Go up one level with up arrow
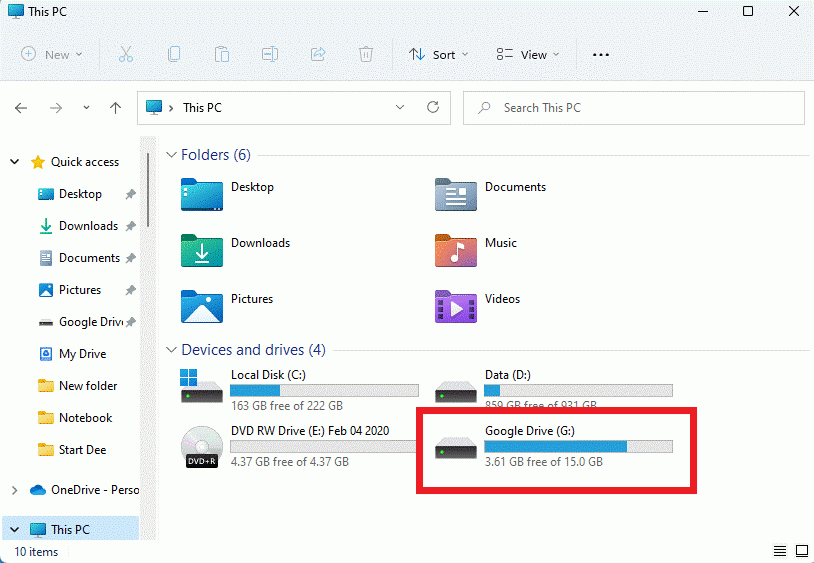This screenshot has width=814, height=563. (115, 108)
